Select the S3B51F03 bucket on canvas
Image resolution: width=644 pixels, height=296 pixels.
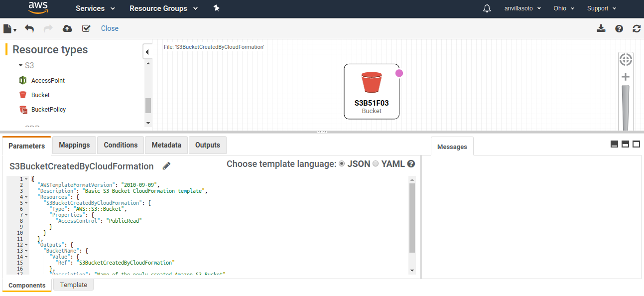(372, 91)
